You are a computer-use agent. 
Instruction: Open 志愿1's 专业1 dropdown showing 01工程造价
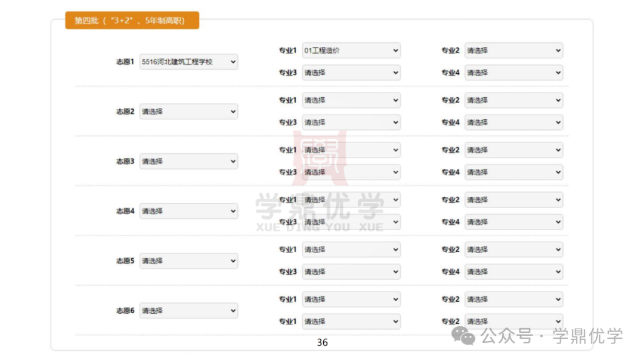(x=351, y=51)
